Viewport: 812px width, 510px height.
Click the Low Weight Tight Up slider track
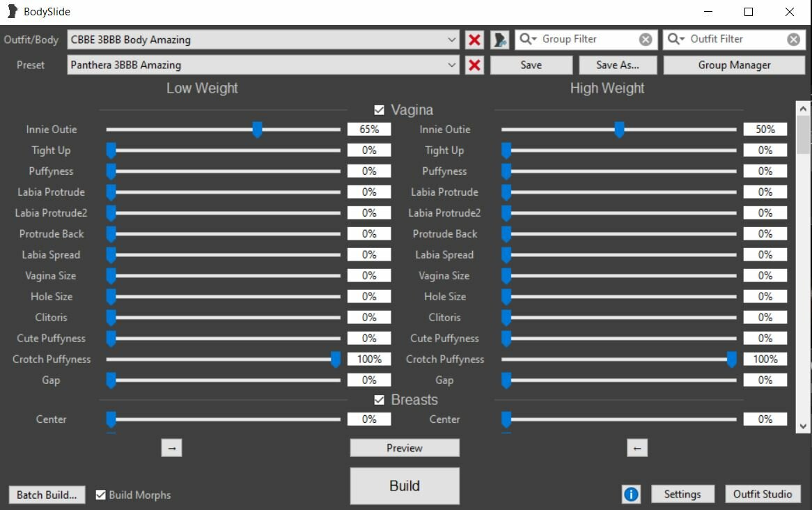click(x=224, y=150)
